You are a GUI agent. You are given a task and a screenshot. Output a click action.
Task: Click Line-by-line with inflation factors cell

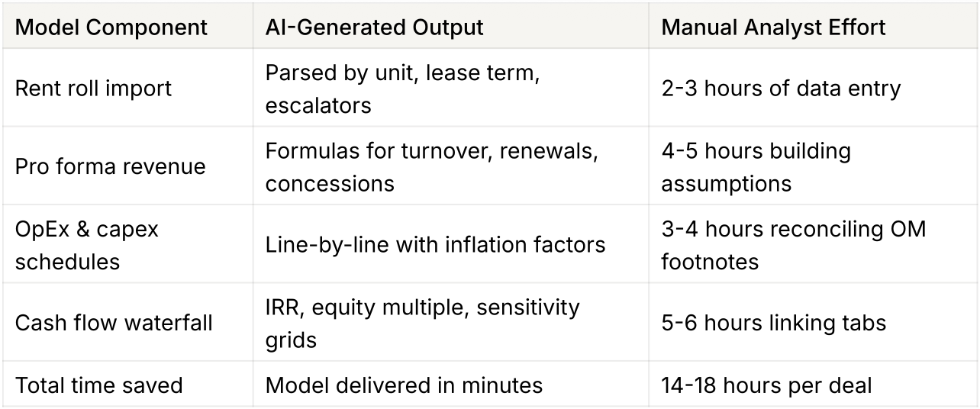coord(450,245)
